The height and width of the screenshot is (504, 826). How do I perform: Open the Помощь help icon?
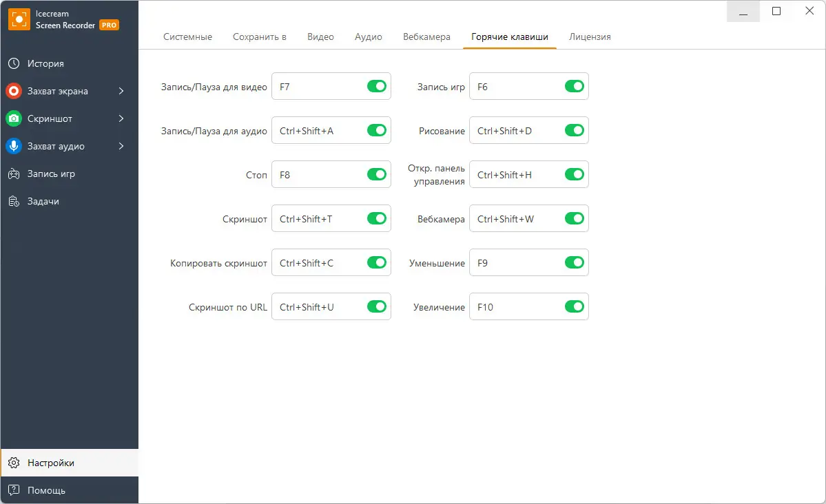pyautogui.click(x=14, y=490)
